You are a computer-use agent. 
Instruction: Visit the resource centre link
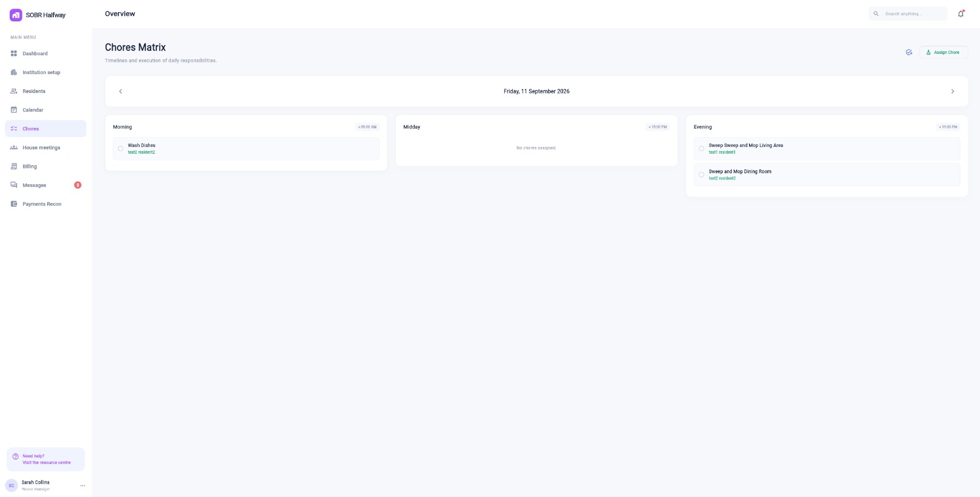tap(47, 463)
